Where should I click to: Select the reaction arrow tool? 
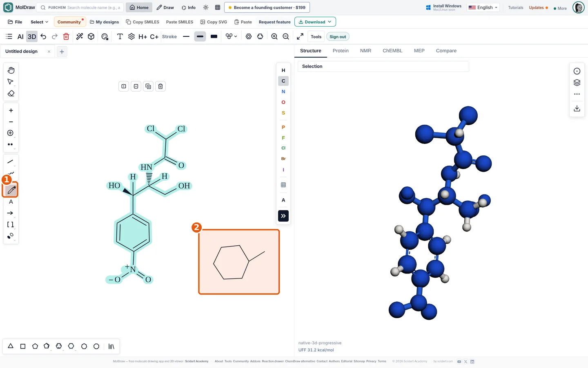coord(10,213)
